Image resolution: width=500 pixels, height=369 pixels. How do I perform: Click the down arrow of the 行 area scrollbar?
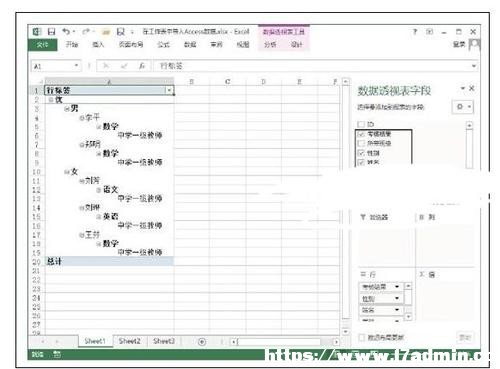408,316
